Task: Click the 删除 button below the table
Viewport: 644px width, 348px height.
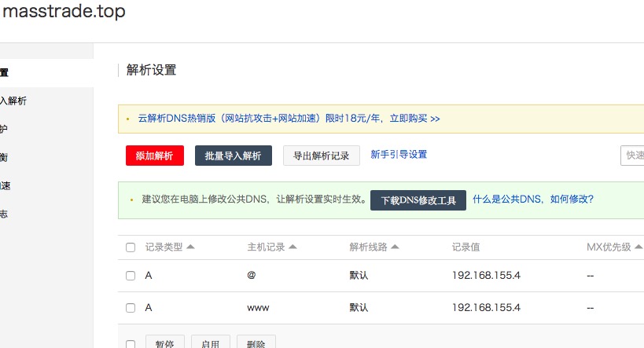Action: (256, 343)
